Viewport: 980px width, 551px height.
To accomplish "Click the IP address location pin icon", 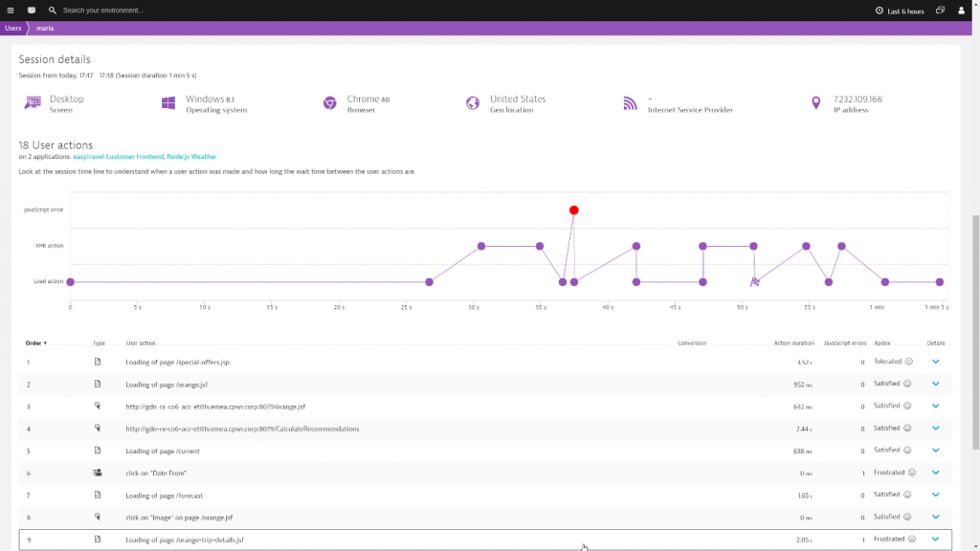I will coord(815,103).
